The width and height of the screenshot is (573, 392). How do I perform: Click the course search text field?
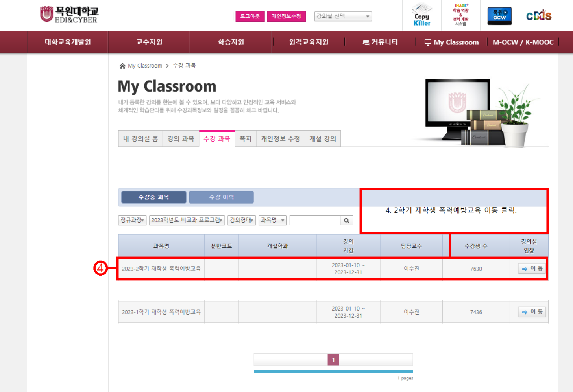point(314,221)
